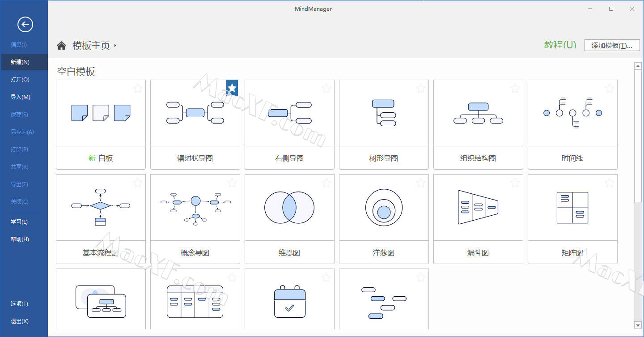Expand the 模板主页 breadcrumb arrow
Viewport: 644px width, 337px height.
click(x=115, y=46)
